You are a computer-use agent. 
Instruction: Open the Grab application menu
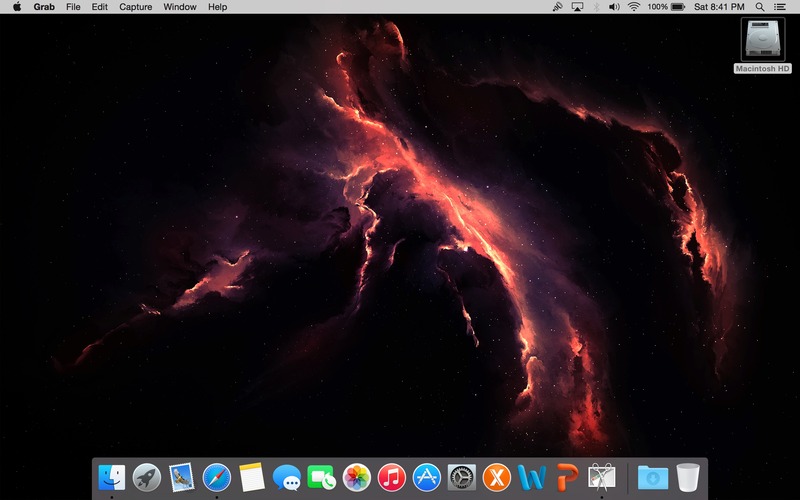(44, 7)
